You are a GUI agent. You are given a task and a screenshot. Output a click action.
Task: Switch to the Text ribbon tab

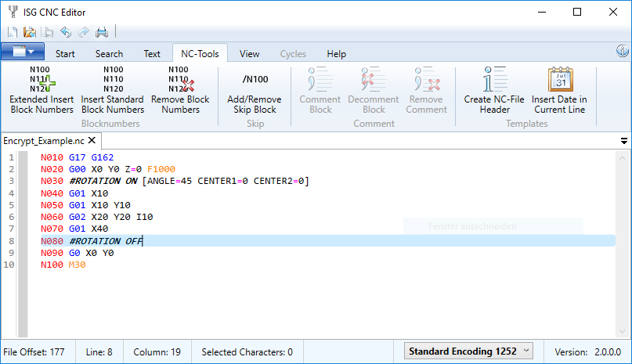(x=152, y=53)
